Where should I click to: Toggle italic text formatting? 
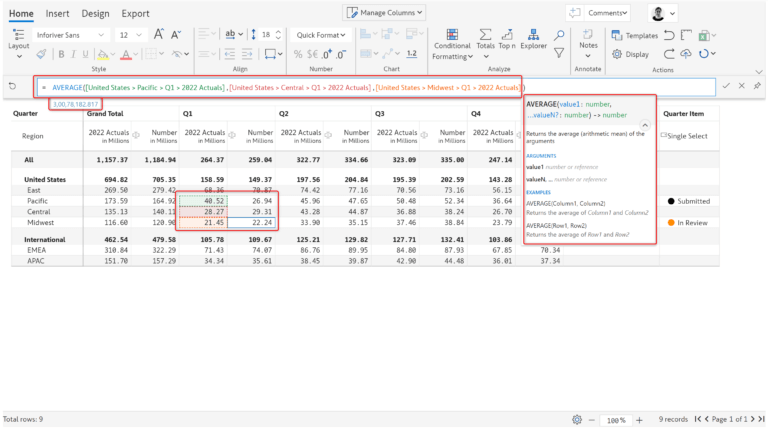[x=74, y=54]
